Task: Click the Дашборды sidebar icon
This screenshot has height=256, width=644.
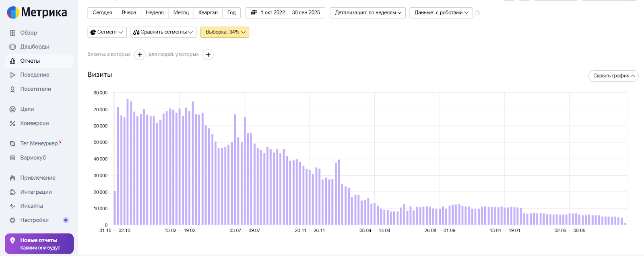Action: [x=12, y=47]
